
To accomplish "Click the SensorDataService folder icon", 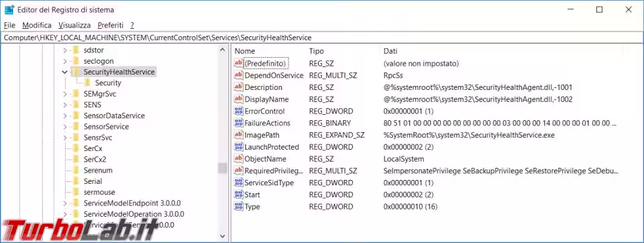I will 76,115.
